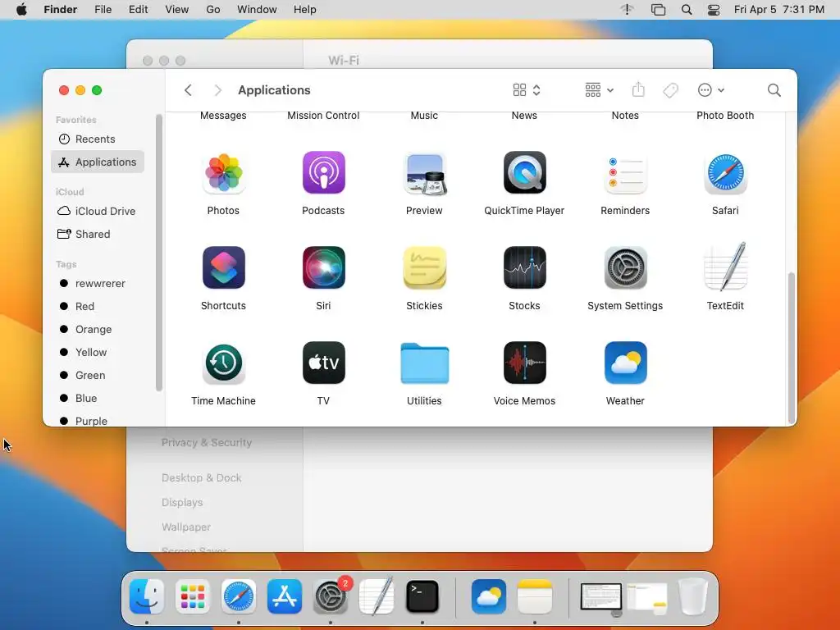
Task: Open the Group By dropdown
Action: click(x=599, y=90)
